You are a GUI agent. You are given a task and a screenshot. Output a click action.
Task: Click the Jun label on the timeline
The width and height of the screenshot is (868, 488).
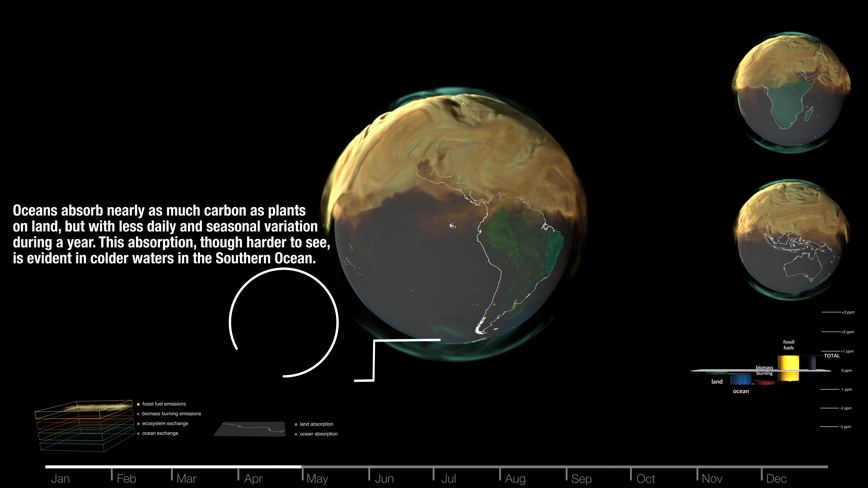(x=384, y=479)
